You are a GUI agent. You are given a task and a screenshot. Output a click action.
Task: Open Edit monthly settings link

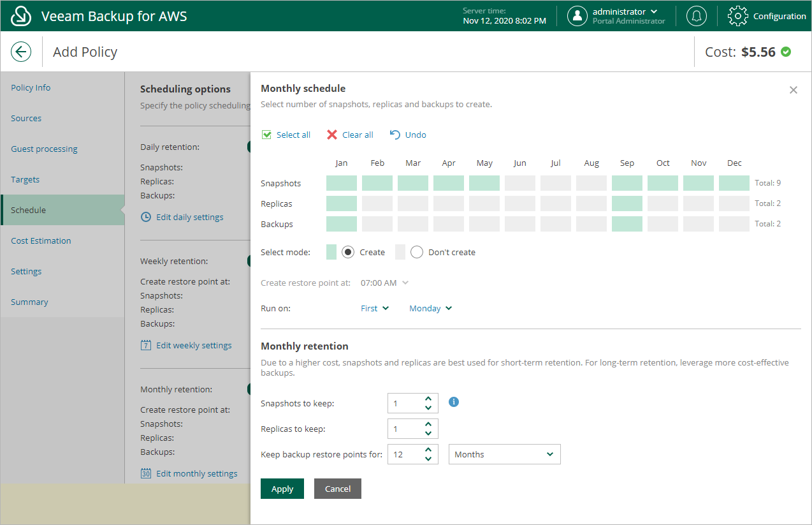coord(197,473)
